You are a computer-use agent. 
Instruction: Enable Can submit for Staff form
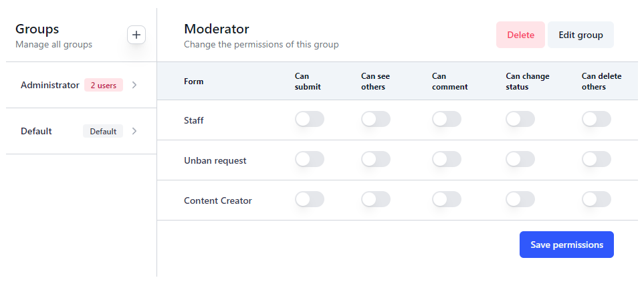(310, 119)
